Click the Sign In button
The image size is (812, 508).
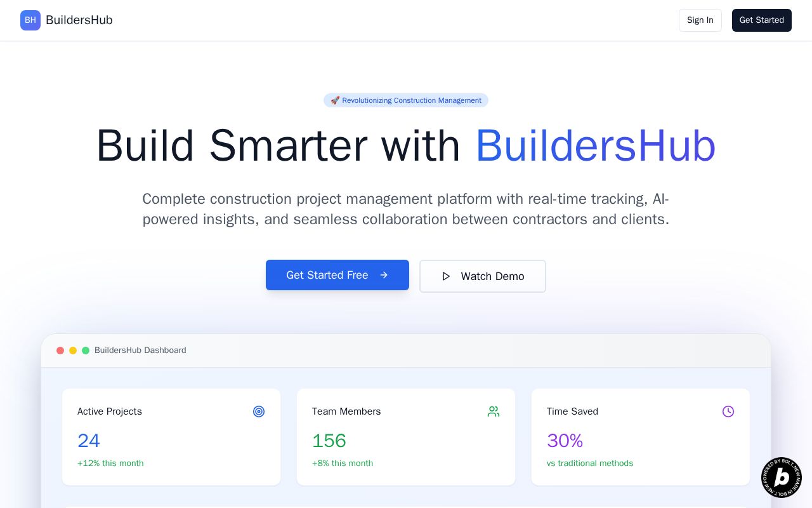(x=700, y=20)
